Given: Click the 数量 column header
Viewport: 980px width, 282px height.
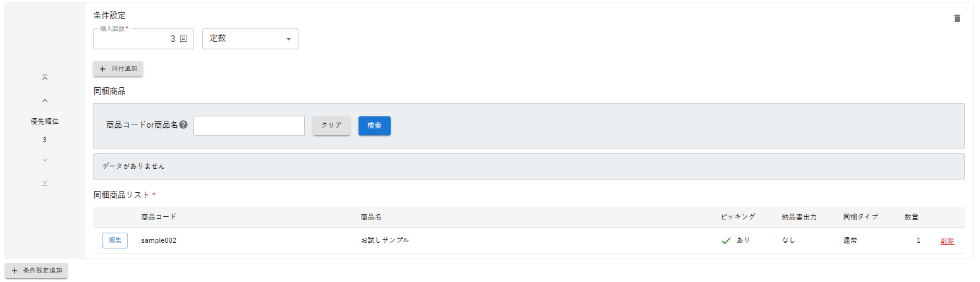Looking at the screenshot, I should pos(911,217).
